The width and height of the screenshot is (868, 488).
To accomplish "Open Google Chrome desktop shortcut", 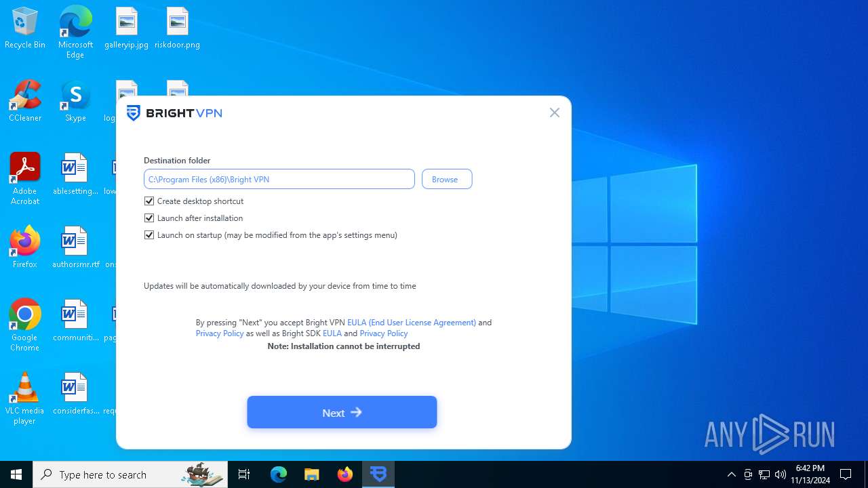I will (25, 326).
